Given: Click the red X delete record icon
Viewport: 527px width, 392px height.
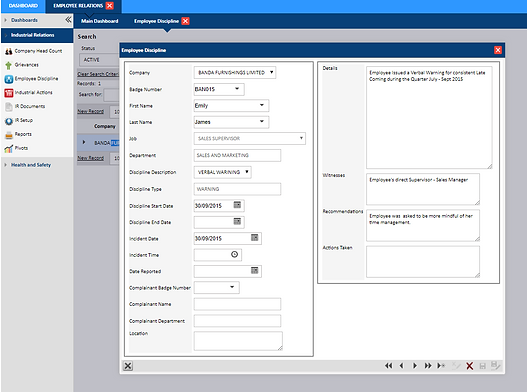Looking at the screenshot, I should [x=470, y=366].
